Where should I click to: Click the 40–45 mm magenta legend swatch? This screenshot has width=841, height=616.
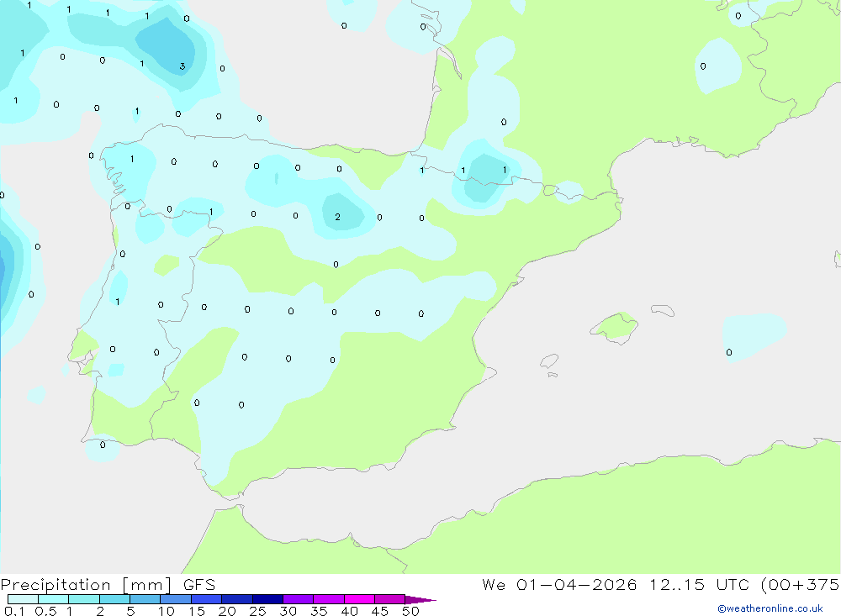(359, 599)
